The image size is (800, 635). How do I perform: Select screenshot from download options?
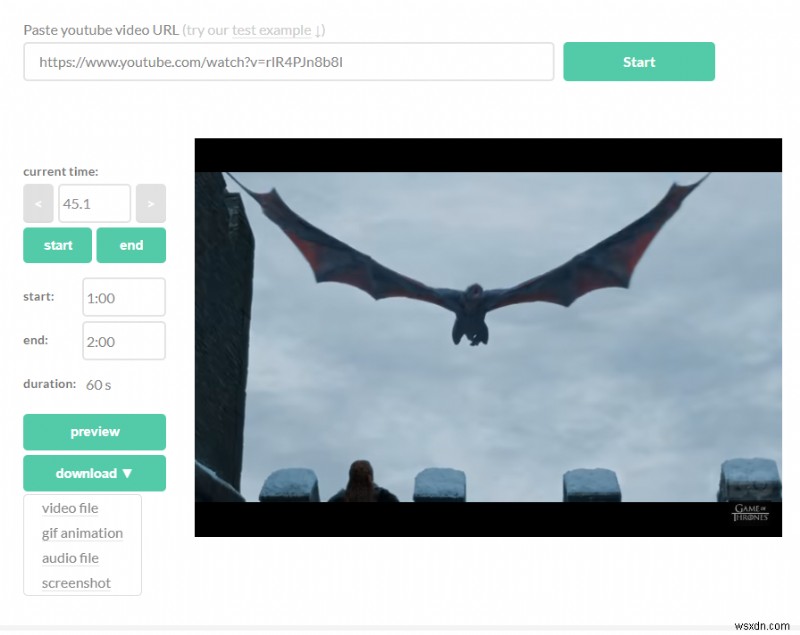pyautogui.click(x=75, y=583)
